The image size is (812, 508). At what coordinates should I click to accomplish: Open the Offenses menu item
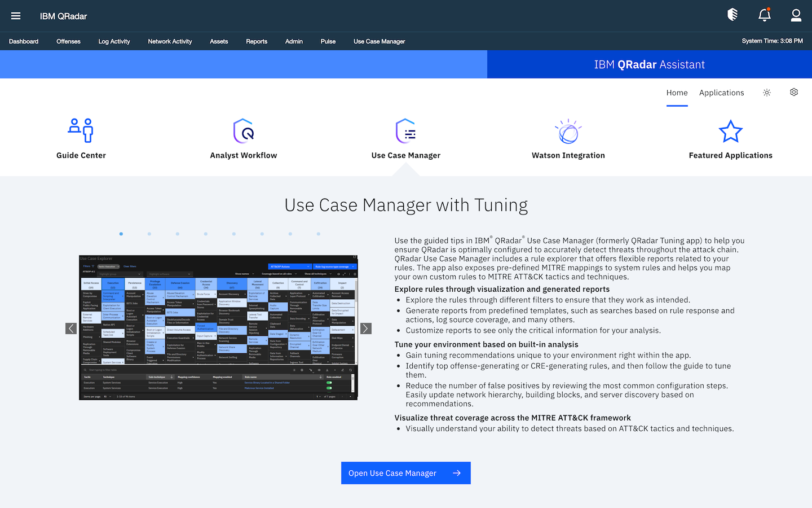(68, 41)
